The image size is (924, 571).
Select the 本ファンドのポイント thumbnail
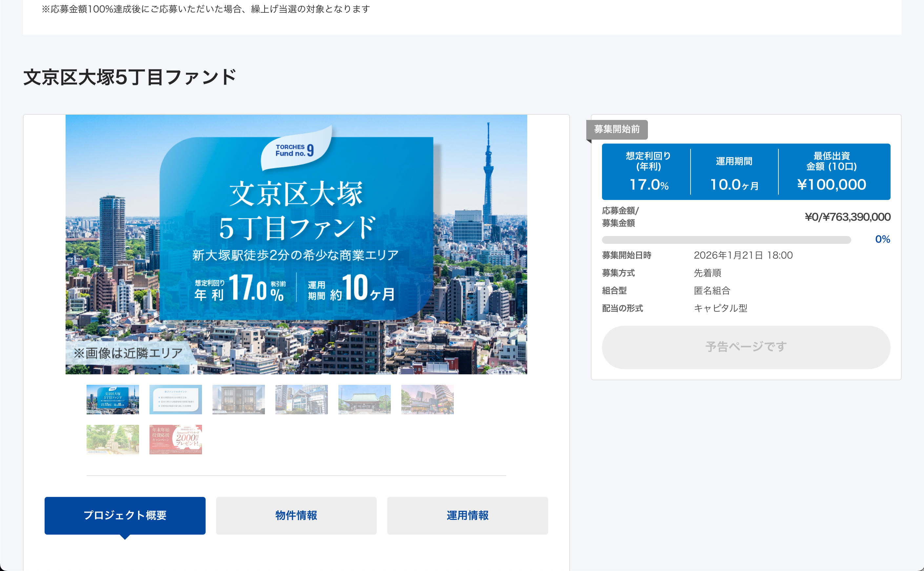click(176, 399)
